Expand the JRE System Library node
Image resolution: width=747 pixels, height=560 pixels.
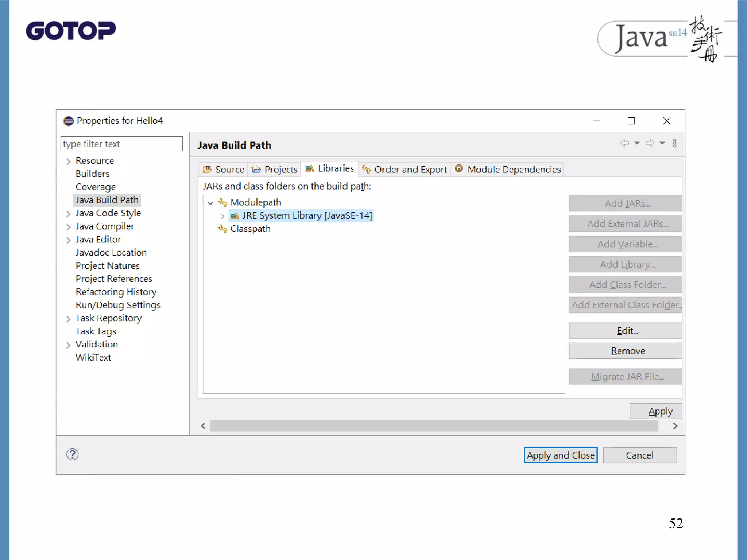[x=222, y=216]
